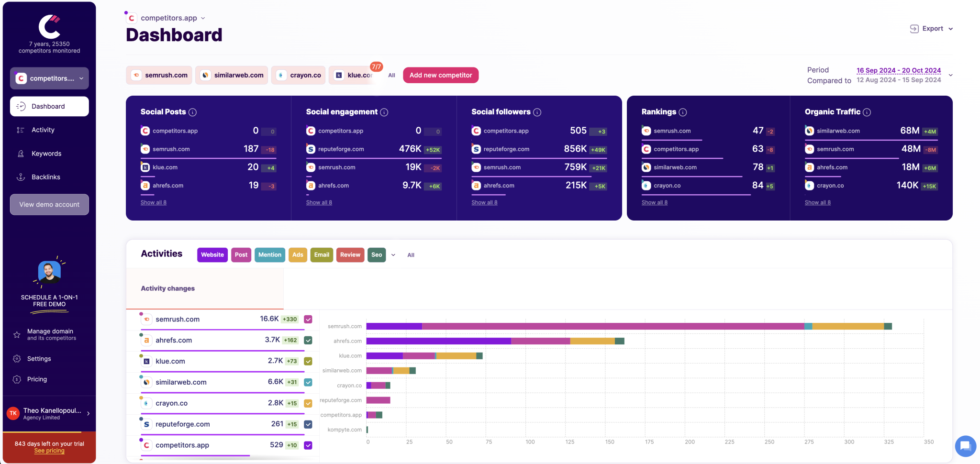
Task: Expand the extra activity filters chevron
Action: [x=393, y=255]
